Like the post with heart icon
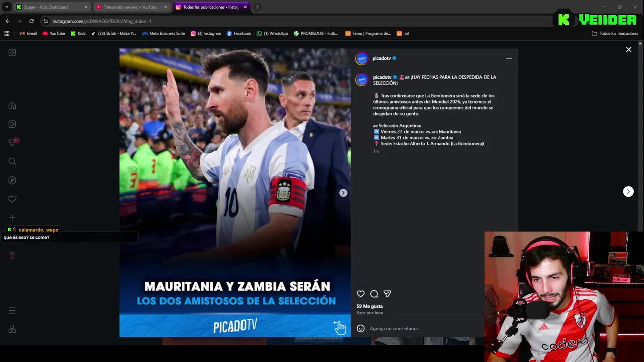Viewport: 644px width, 362px height. point(361,294)
